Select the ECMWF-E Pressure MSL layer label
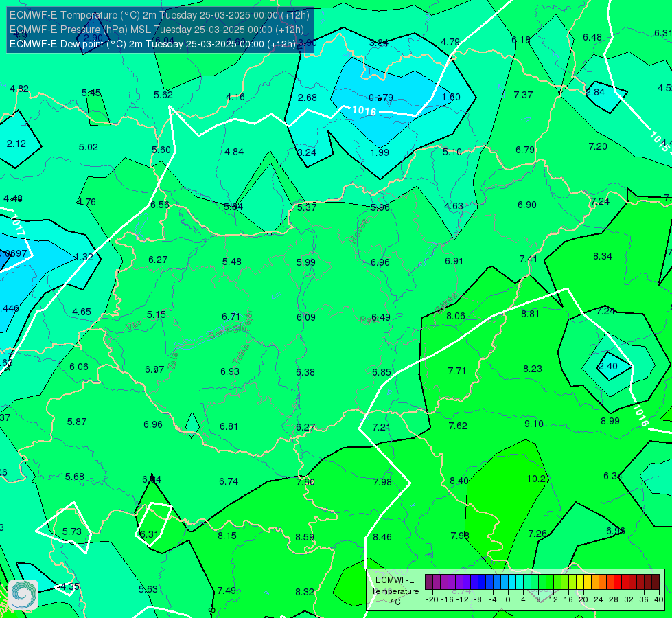 (x=157, y=30)
